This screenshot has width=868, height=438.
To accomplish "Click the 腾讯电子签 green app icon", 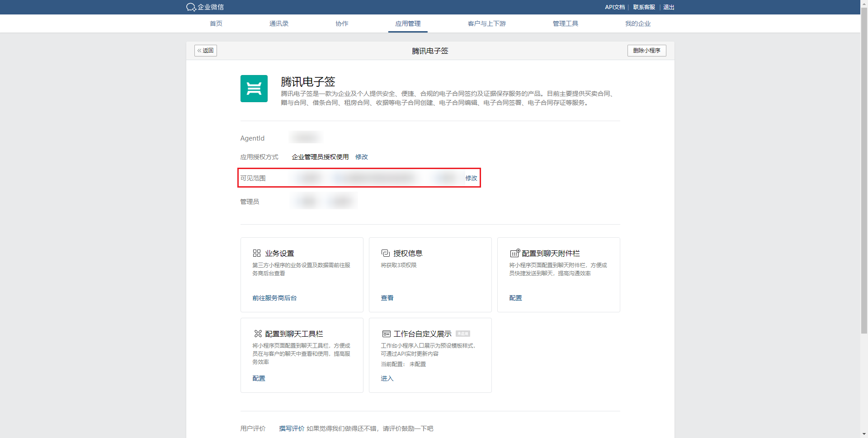I will [254, 89].
